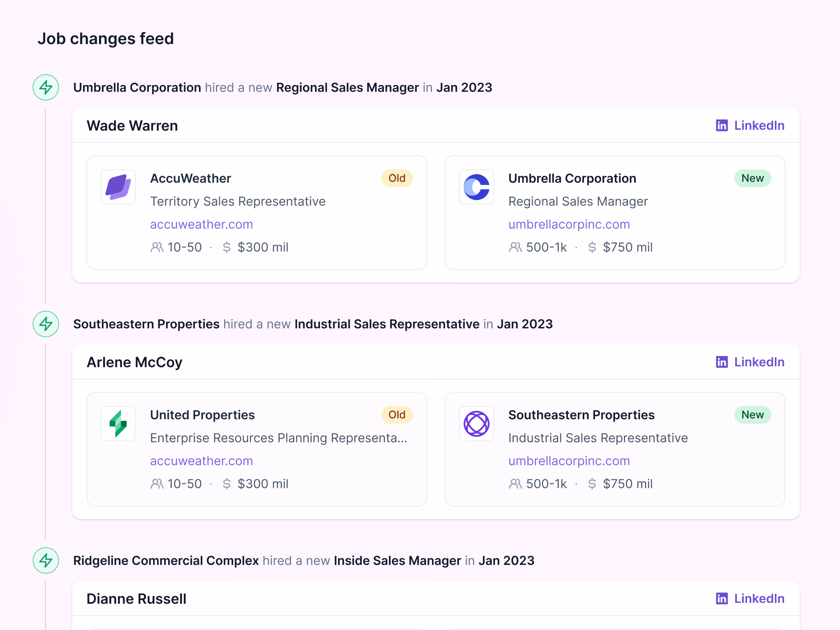Click the Job changes feed heading
This screenshot has height=630, width=840.
pyautogui.click(x=106, y=39)
